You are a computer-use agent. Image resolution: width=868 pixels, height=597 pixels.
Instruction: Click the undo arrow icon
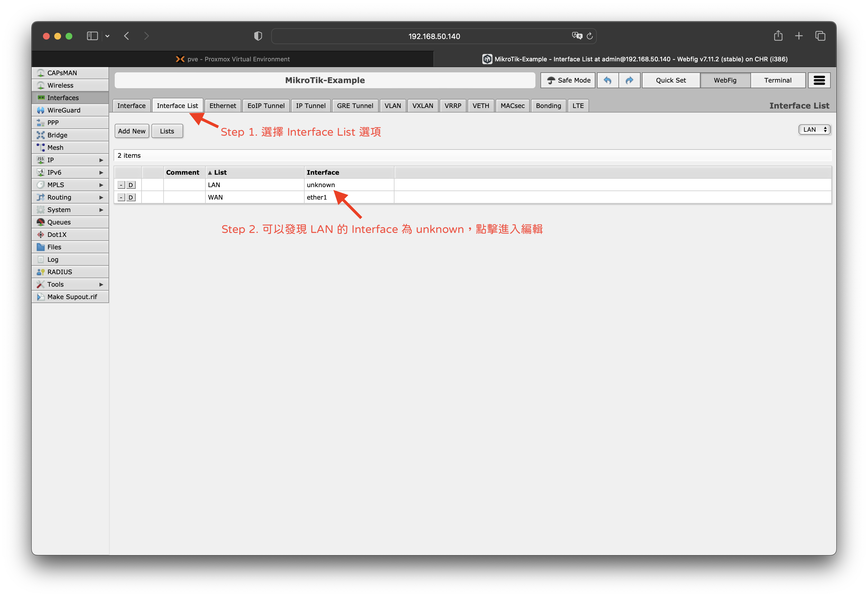coord(607,80)
